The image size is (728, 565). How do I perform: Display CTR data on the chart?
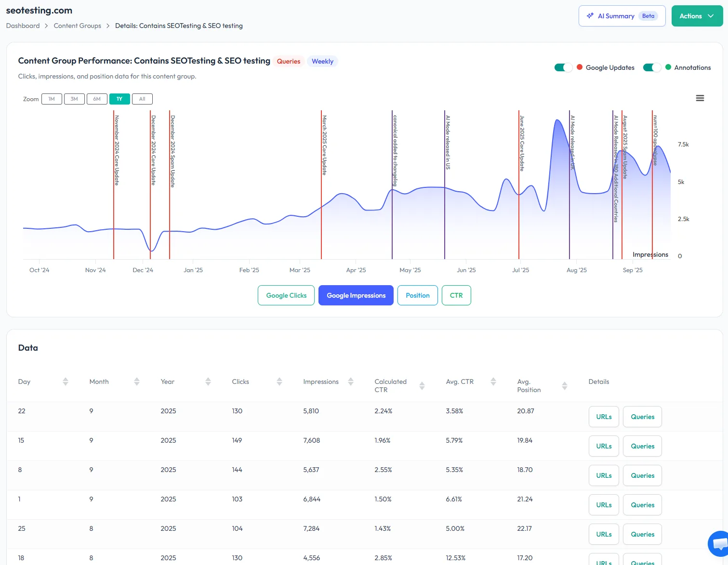[x=456, y=295]
